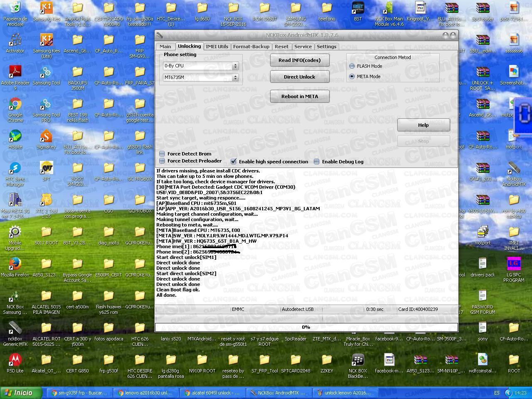Select Kingroot desktop icon

(420, 11)
